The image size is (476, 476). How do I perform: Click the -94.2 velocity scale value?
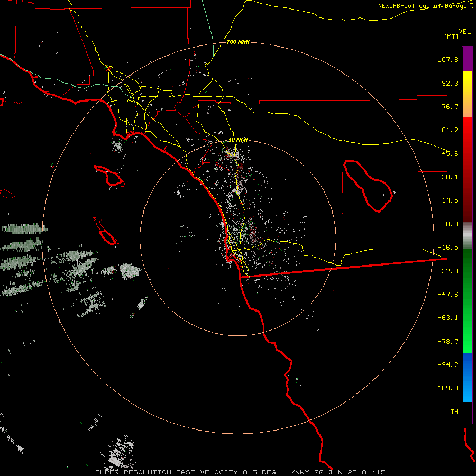coord(448,365)
